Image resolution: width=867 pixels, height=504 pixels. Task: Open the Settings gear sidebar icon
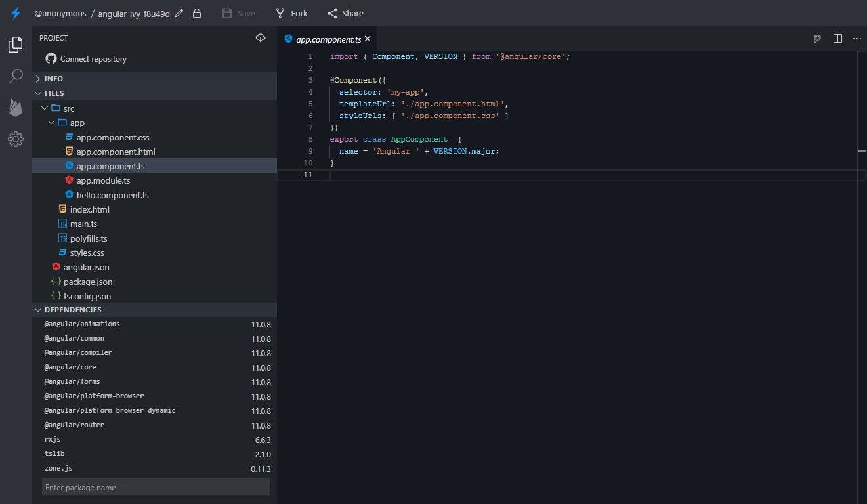(16, 139)
